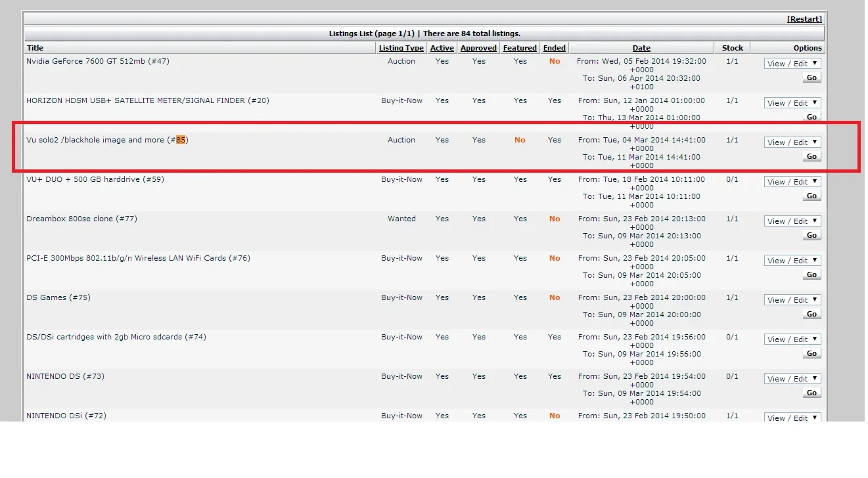Open View / Edit dropdown for PCI-E 300Mbps WiFi Cards
This screenshot has height=478, width=868.
[x=792, y=261]
